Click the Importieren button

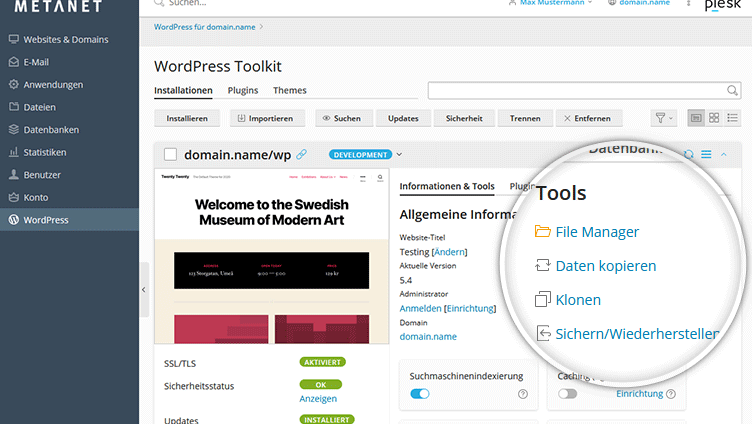coord(267,118)
